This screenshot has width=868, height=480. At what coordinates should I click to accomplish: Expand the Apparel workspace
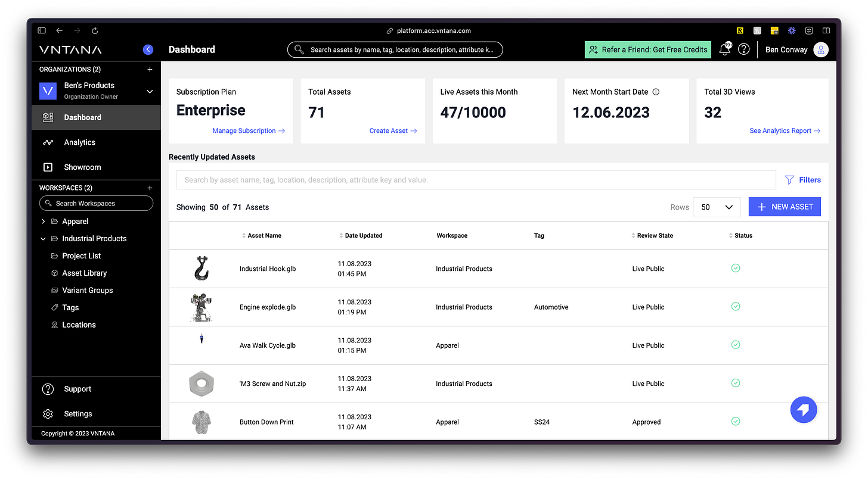43,222
